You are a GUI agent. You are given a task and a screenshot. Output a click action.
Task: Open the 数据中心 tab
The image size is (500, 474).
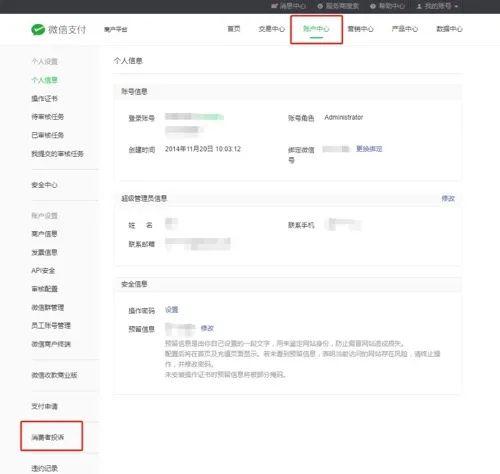[x=449, y=29]
